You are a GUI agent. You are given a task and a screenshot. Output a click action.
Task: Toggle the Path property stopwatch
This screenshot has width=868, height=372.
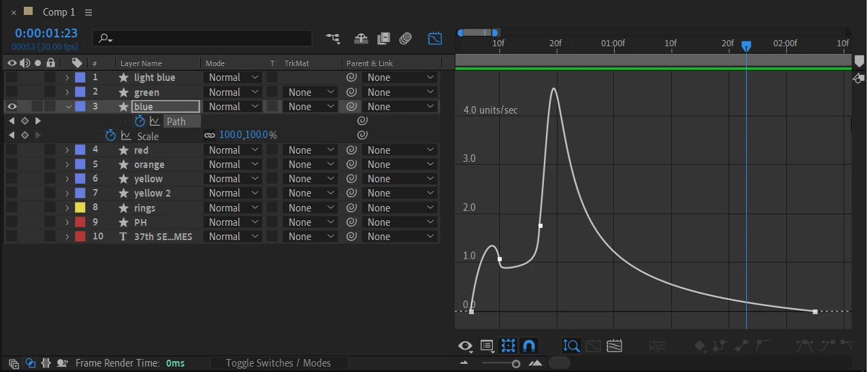pos(140,121)
